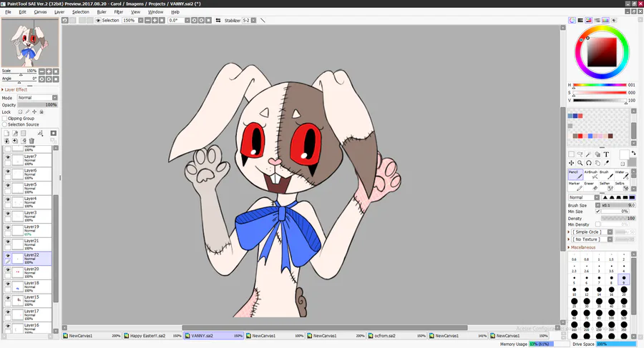Choose the AirBrush tool

point(590,174)
